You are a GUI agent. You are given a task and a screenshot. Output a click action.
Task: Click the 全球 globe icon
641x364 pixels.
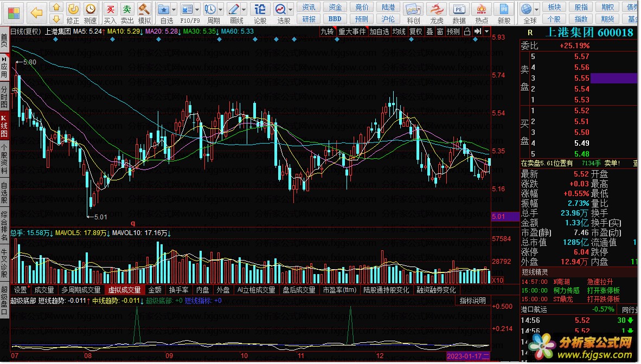527,9
